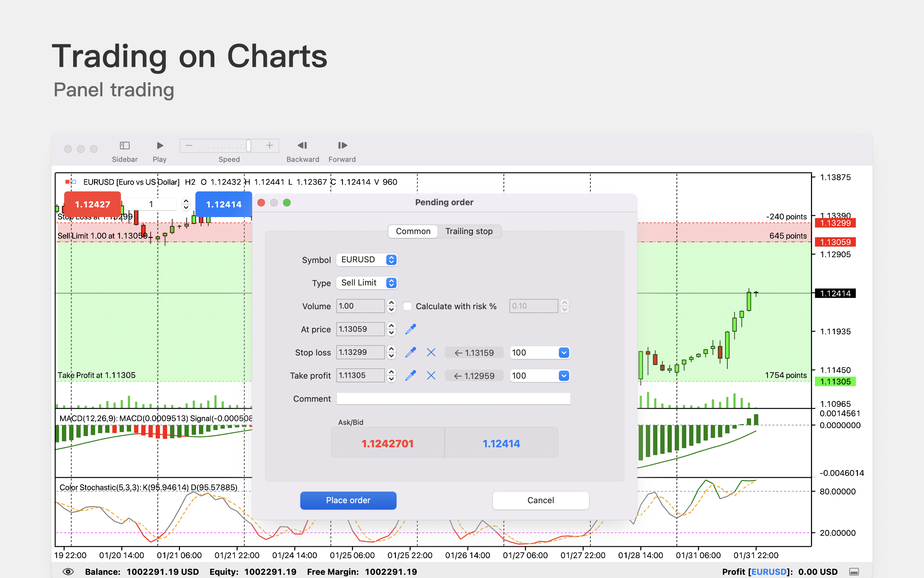Click the risk percent 0.10 field
This screenshot has height=578, width=924.
tap(534, 306)
